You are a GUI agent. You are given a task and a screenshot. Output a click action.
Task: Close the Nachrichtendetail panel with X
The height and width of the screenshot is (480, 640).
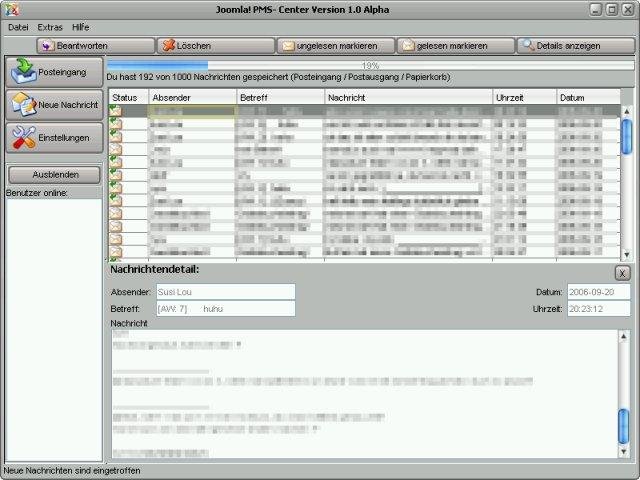point(622,273)
